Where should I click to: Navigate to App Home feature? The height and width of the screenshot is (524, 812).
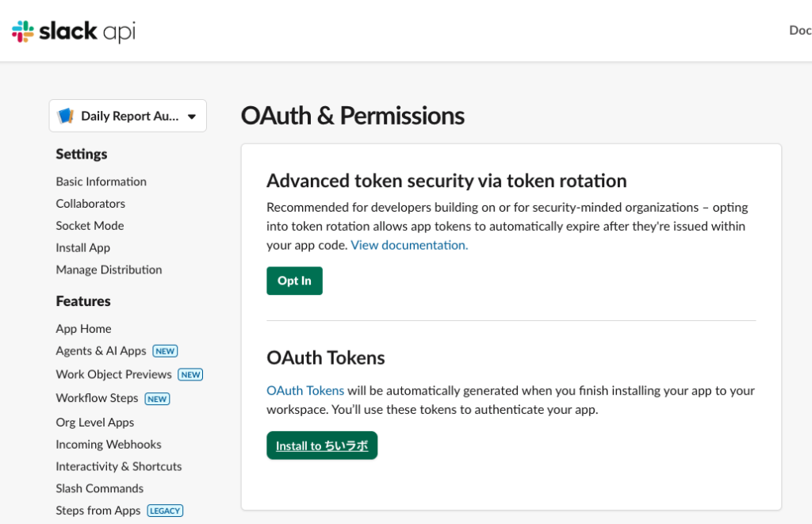[x=83, y=329]
